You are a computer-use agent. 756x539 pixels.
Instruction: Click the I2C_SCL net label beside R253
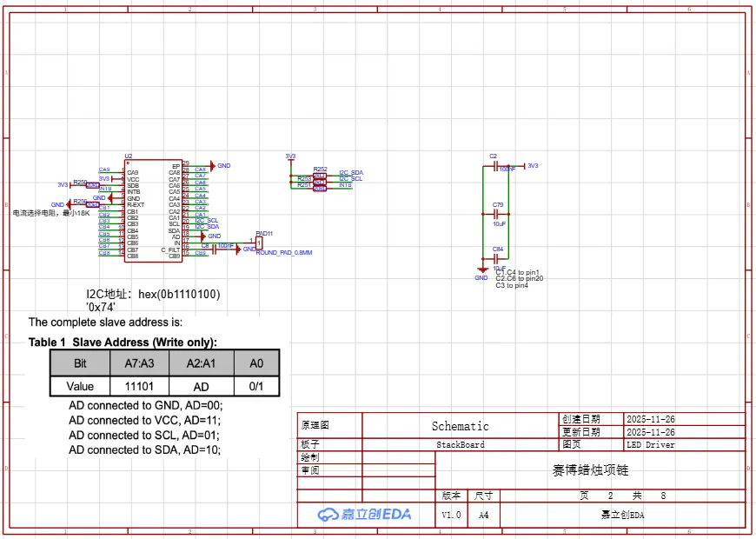350,179
